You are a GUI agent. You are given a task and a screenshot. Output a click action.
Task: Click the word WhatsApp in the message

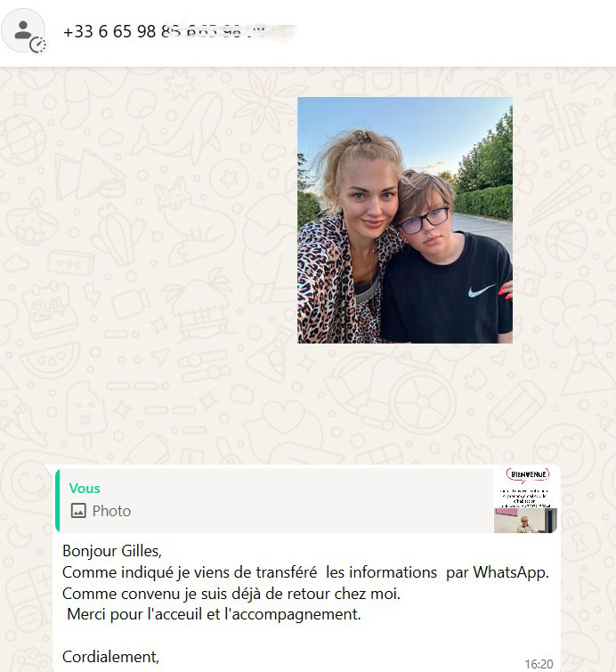(511, 572)
